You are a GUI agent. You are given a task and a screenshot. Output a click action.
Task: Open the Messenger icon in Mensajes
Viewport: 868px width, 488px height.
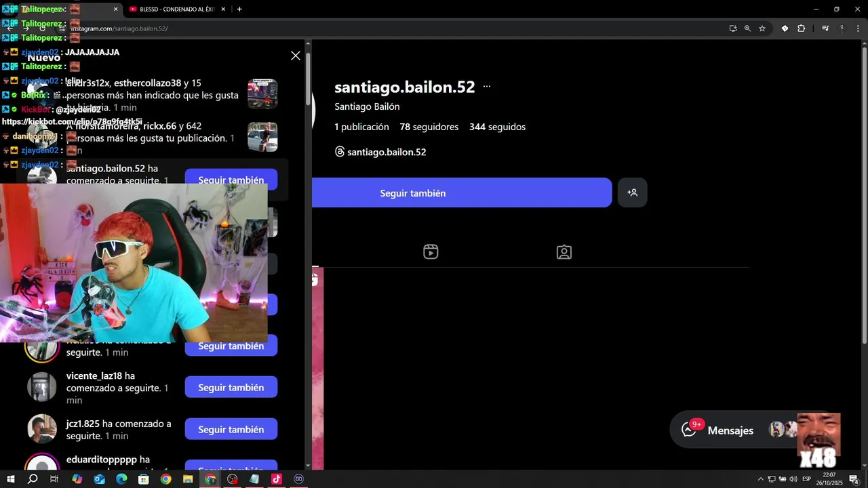[x=690, y=430]
